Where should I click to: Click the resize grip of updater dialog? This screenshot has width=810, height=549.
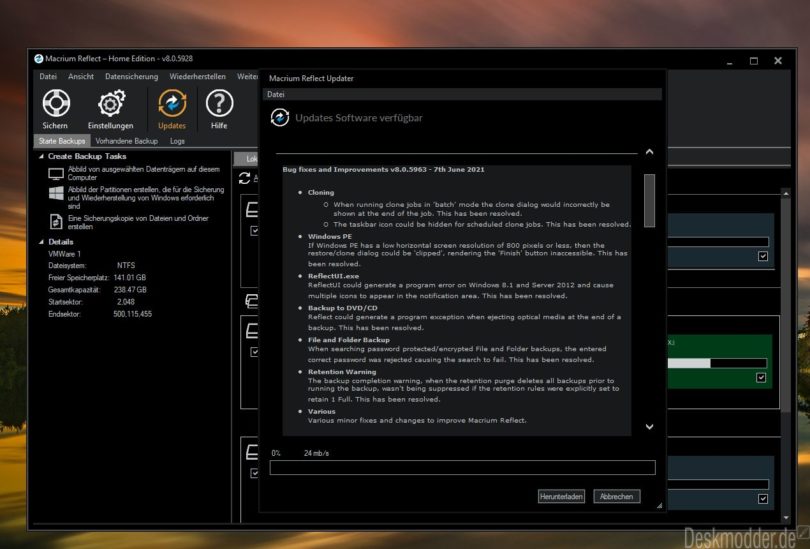point(659,506)
